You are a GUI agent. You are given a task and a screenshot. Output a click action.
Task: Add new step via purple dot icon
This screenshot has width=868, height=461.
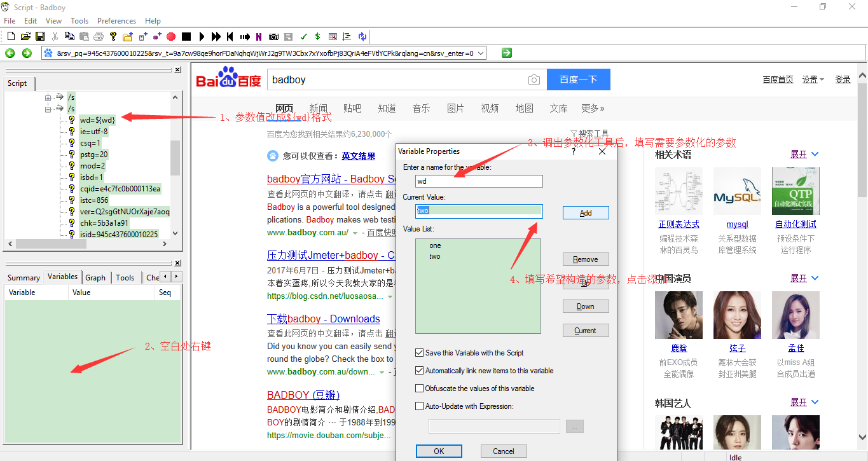(x=157, y=36)
